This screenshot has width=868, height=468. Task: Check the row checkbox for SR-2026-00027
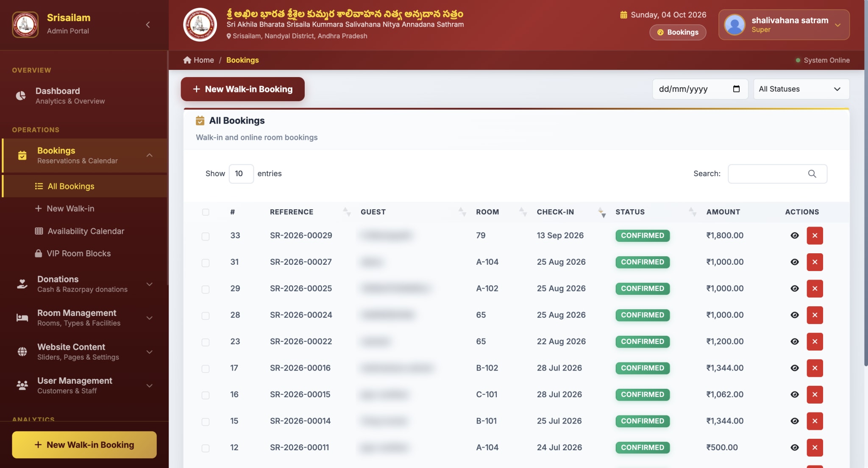point(206,263)
